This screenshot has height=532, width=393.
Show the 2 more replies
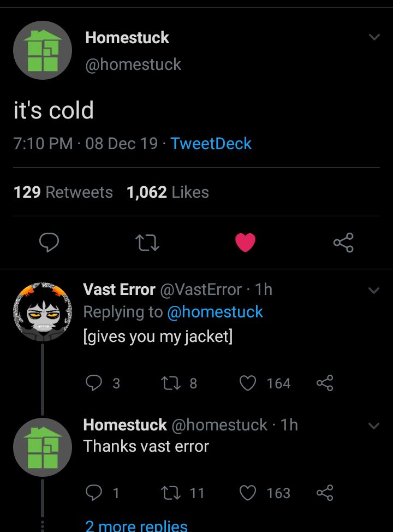coord(136,525)
